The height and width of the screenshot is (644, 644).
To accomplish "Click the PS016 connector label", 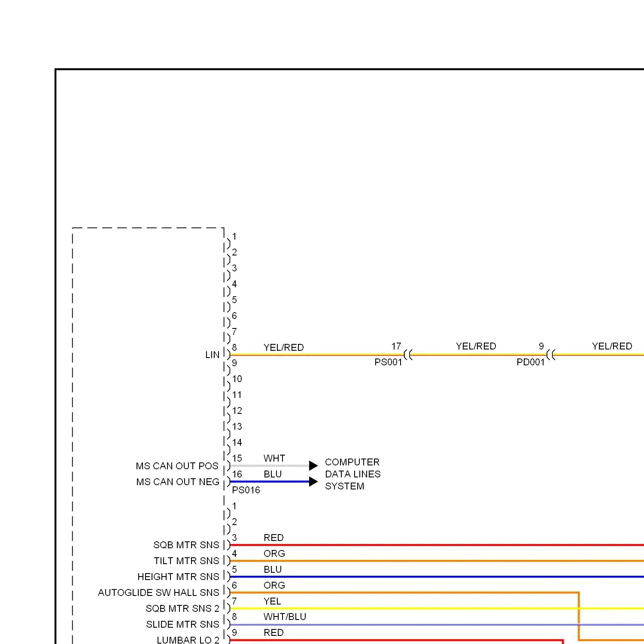I will [x=246, y=490].
